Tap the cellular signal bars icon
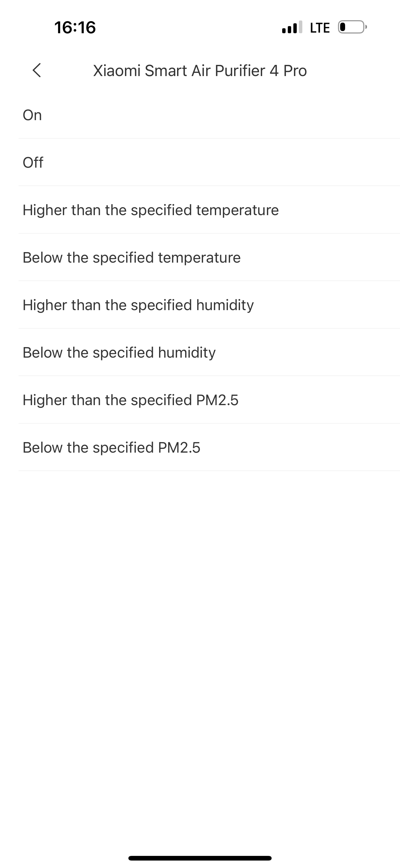Viewport: 400px width, 868px height. tap(292, 27)
